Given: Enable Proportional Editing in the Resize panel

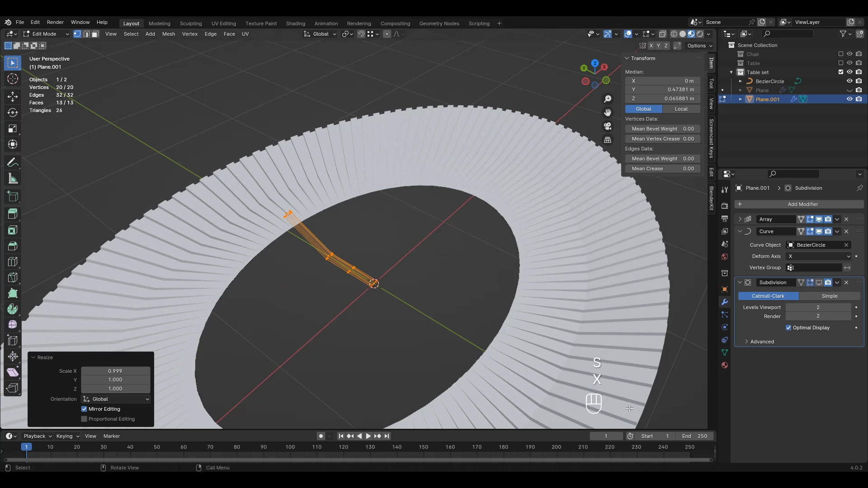Looking at the screenshot, I should point(84,419).
